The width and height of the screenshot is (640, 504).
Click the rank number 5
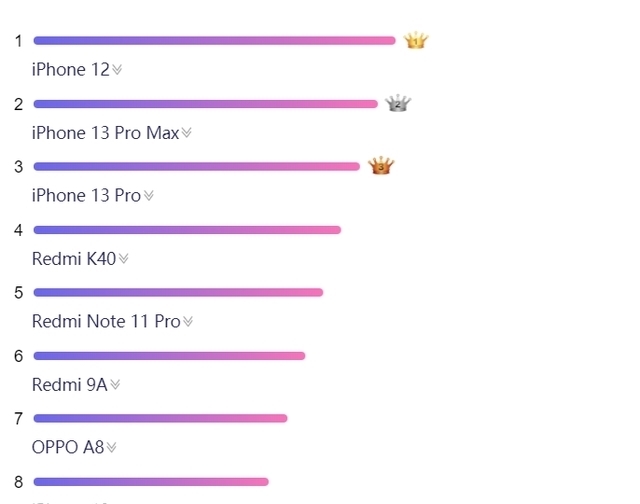tap(18, 293)
